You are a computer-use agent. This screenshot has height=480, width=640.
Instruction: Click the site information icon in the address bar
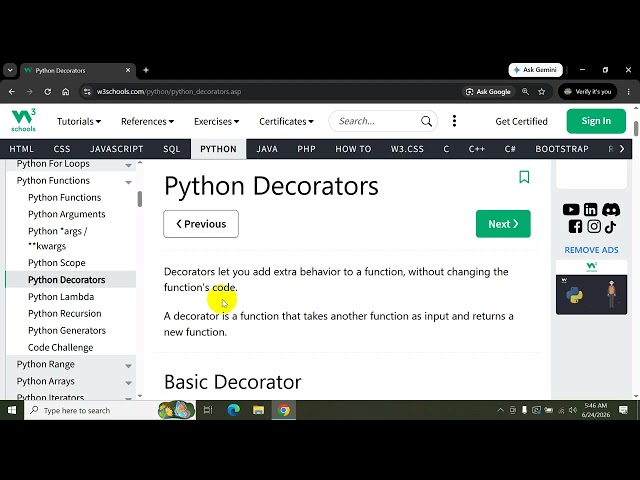[x=87, y=92]
